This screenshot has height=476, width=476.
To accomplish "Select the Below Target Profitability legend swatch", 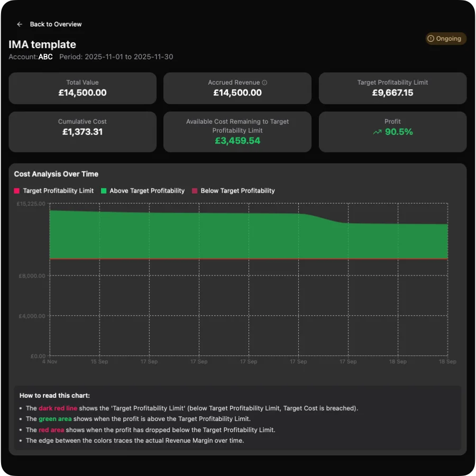I will coord(194,191).
